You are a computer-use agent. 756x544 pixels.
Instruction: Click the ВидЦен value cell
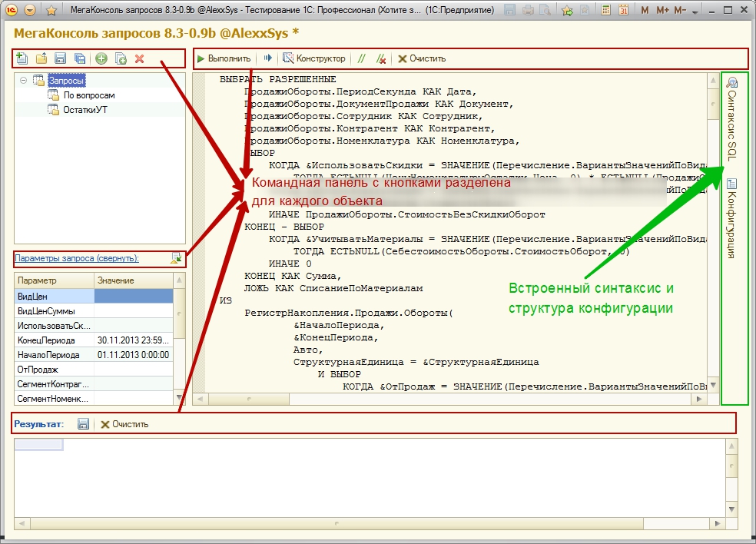click(x=134, y=296)
